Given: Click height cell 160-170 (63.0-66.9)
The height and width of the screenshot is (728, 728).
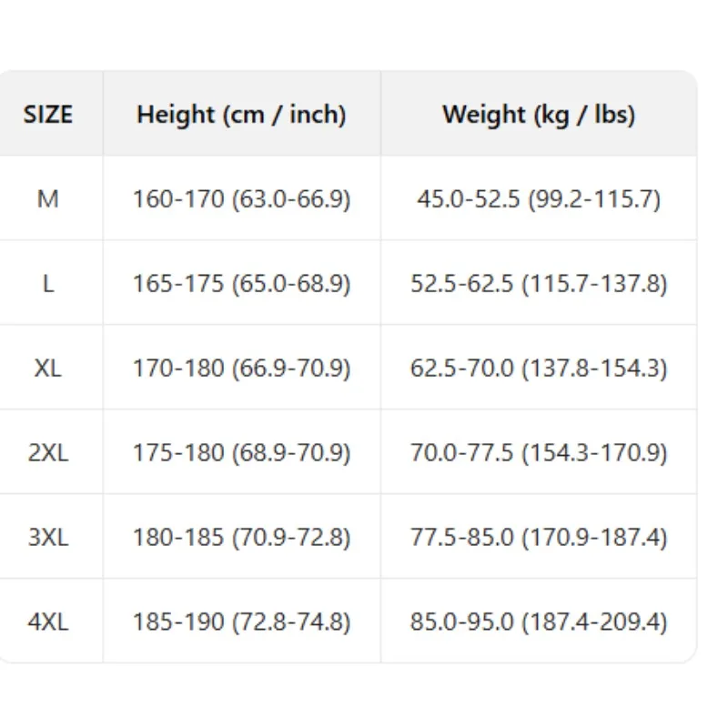Looking at the screenshot, I should [x=241, y=198].
